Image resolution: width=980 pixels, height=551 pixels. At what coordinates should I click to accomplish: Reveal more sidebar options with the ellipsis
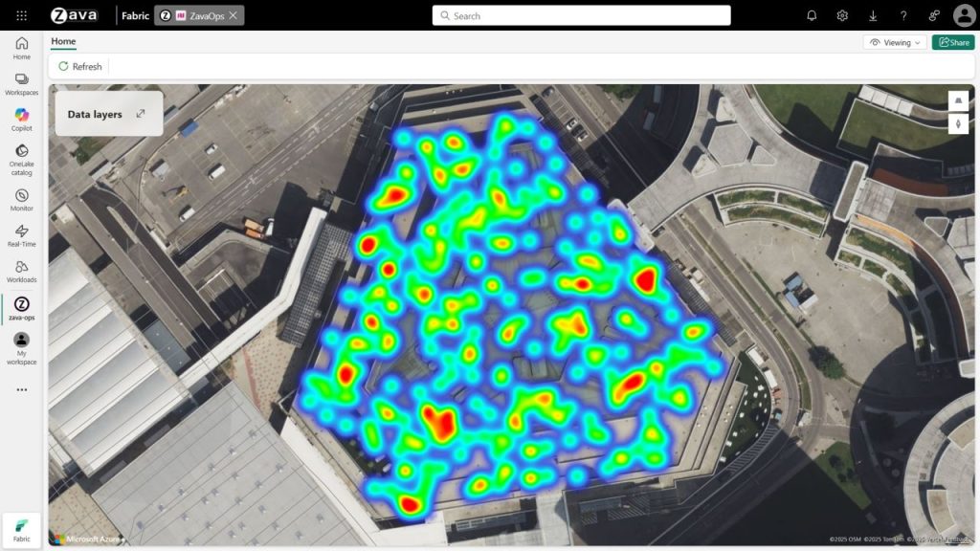click(20, 389)
